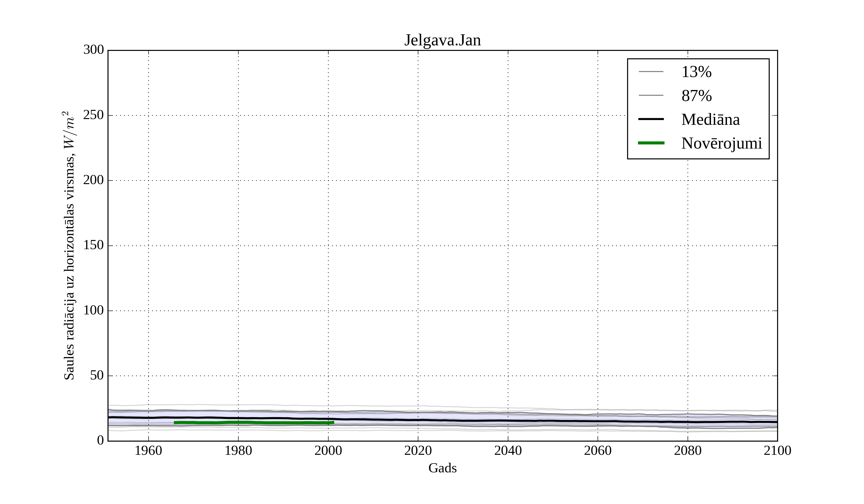Click the Novērojumi legend label
This screenshot has height=504, width=864.
click(x=721, y=143)
